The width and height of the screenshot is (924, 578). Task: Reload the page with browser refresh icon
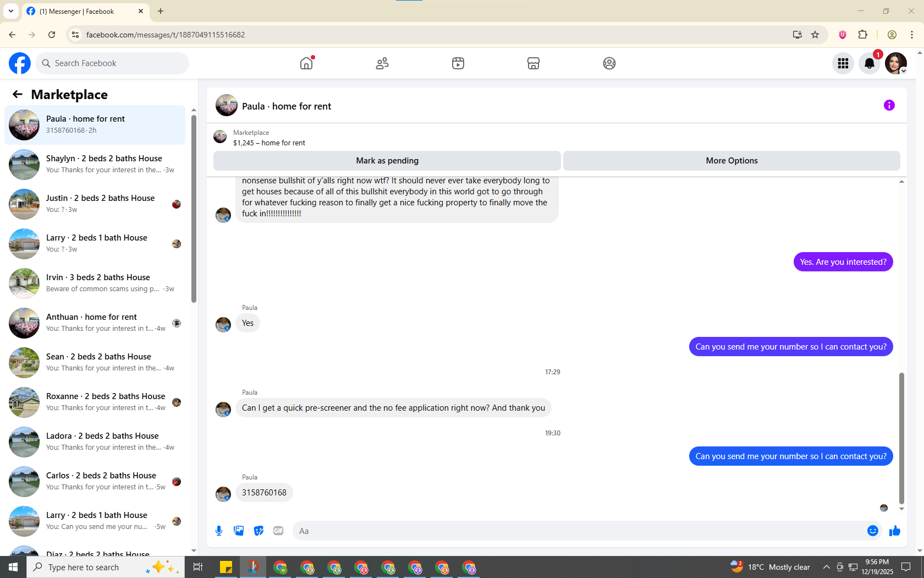pos(52,35)
